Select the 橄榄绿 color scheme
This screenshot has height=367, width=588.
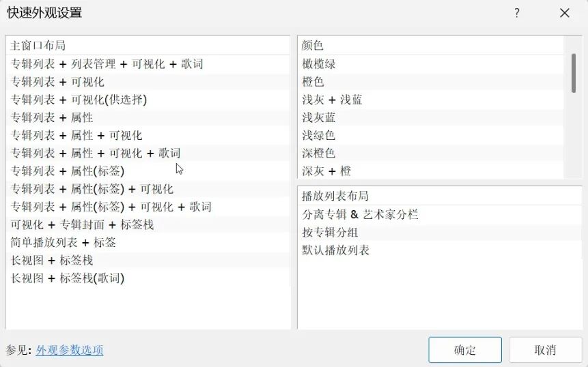pos(319,64)
